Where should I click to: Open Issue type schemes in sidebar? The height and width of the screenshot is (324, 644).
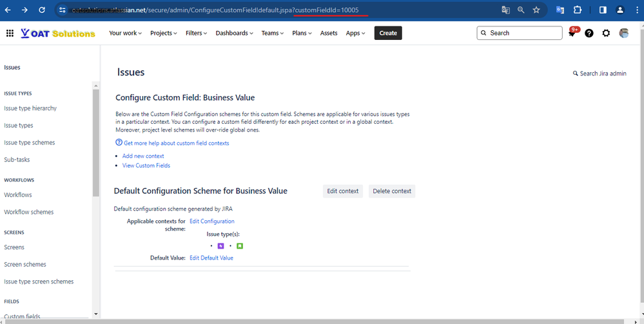[x=30, y=143]
